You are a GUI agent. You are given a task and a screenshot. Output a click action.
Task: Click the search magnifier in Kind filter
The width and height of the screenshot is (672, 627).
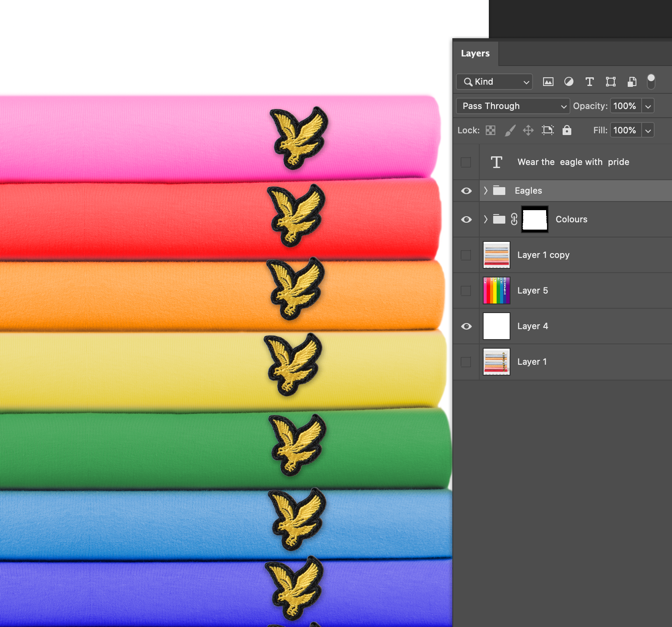point(468,82)
